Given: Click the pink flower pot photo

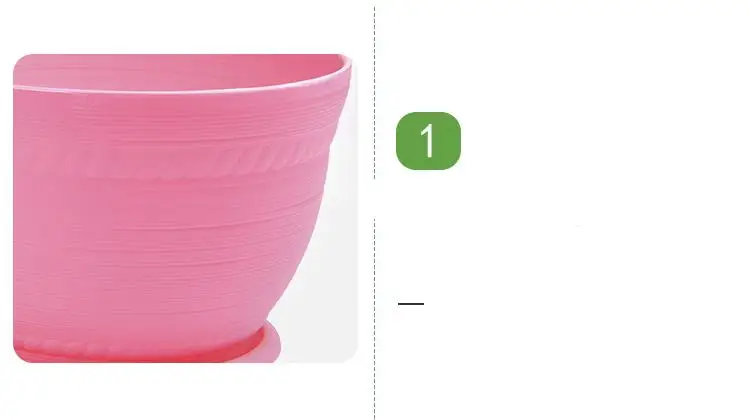Looking at the screenshot, I should click(x=185, y=208).
